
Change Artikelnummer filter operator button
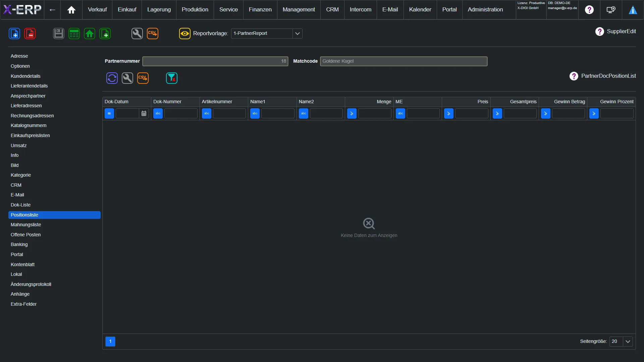207,113
